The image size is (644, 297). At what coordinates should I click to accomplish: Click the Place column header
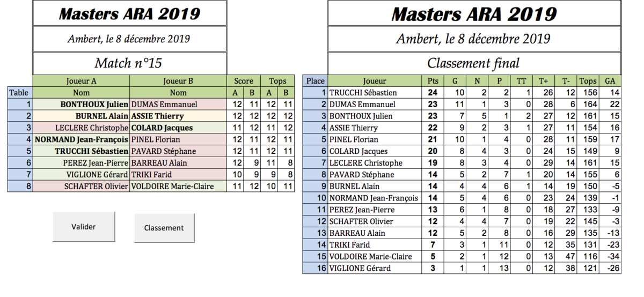[x=315, y=81]
